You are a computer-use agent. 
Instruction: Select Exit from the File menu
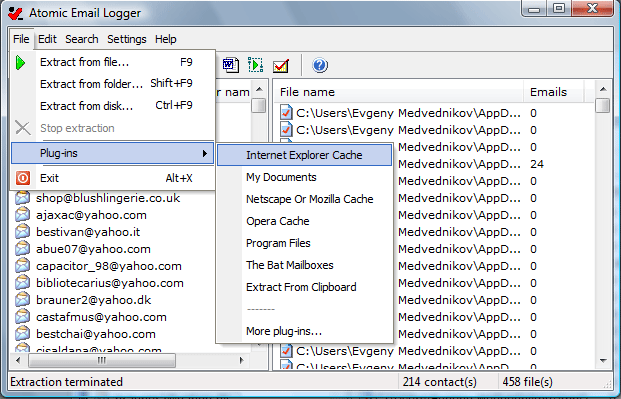click(x=113, y=178)
